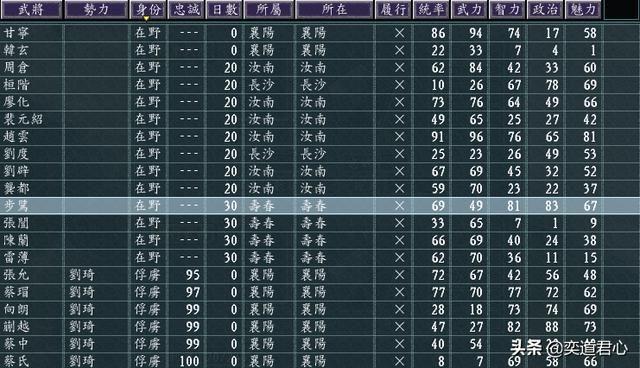The height and width of the screenshot is (368, 640).
Task: Select the highlighted officer 步騭
Action: click(x=16, y=206)
